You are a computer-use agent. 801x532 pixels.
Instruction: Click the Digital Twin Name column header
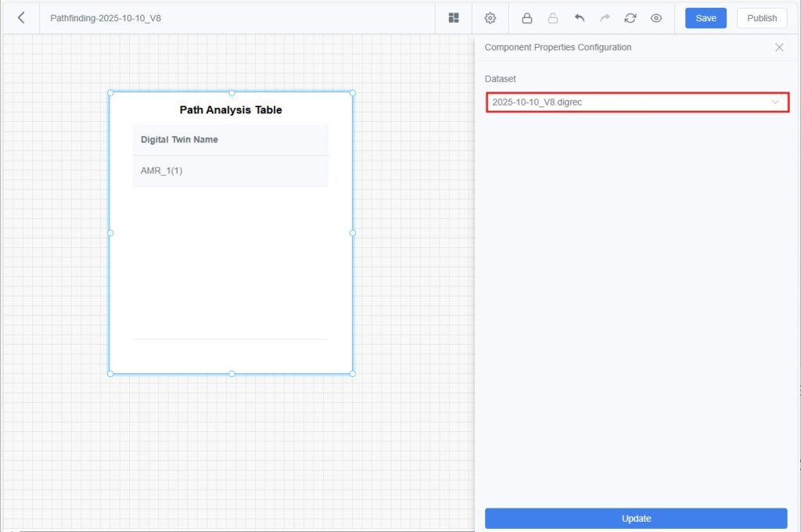(x=179, y=140)
